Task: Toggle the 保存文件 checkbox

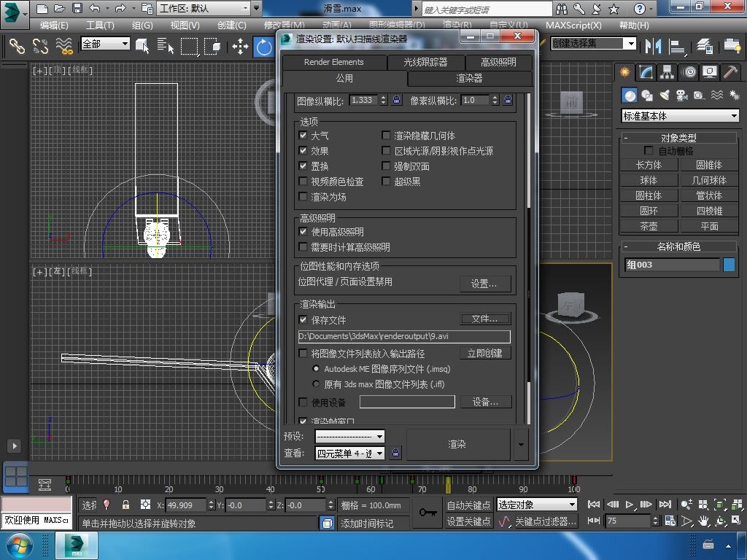Action: click(303, 319)
